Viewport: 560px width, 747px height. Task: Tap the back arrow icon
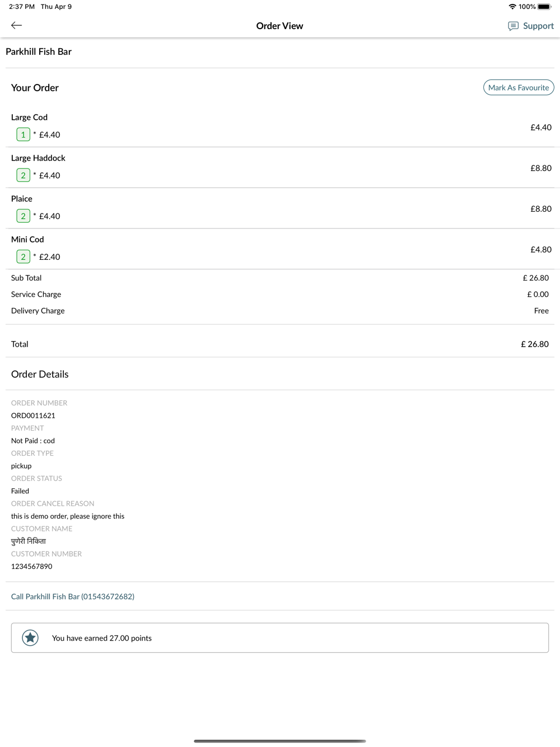[17, 25]
